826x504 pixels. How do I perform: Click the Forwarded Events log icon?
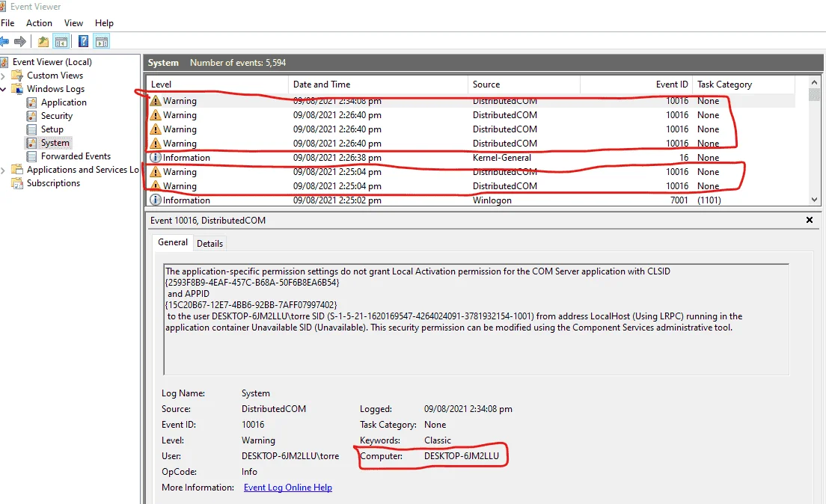pyautogui.click(x=31, y=156)
